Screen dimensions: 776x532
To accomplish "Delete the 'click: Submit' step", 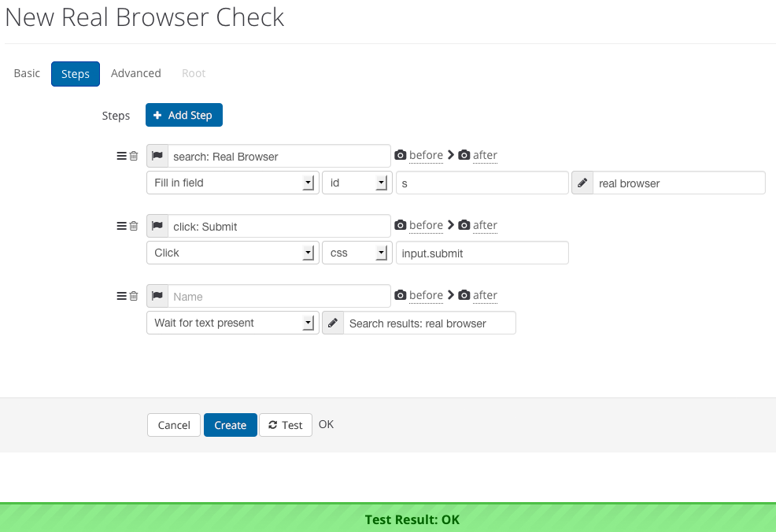I will (134, 226).
